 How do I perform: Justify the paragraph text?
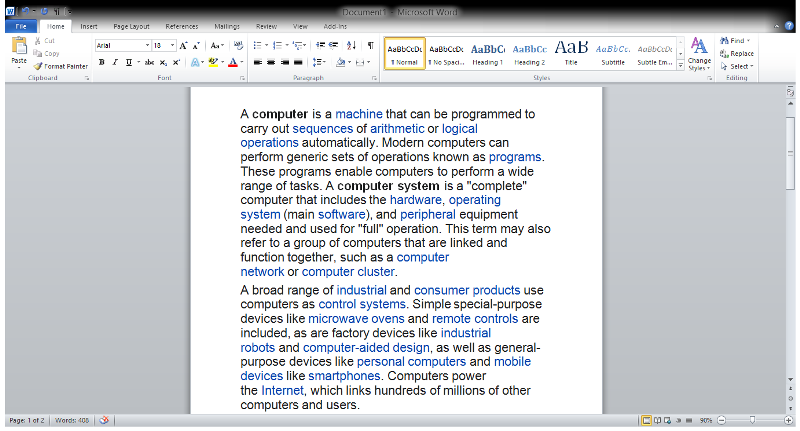298,62
